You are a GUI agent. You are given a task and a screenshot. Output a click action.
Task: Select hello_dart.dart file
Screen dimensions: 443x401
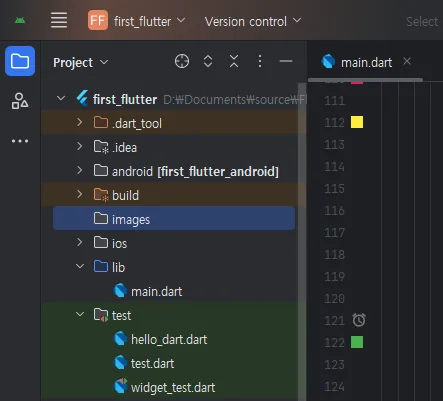coord(174,339)
